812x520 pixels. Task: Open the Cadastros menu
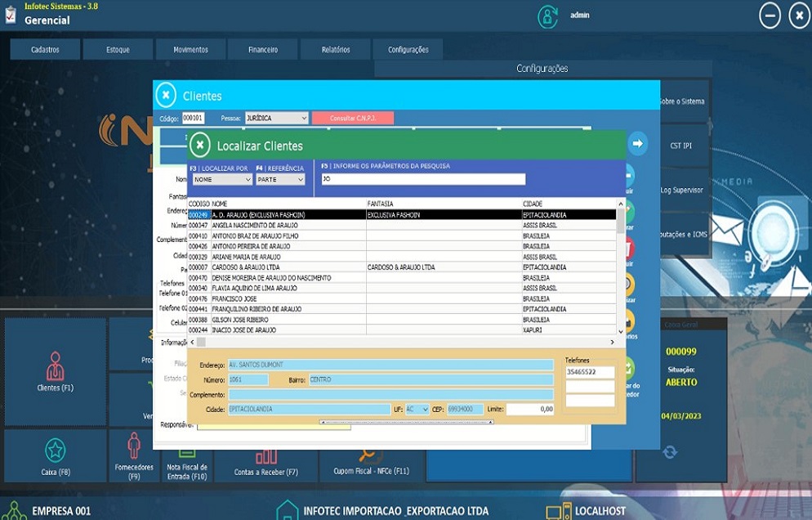pos(45,50)
